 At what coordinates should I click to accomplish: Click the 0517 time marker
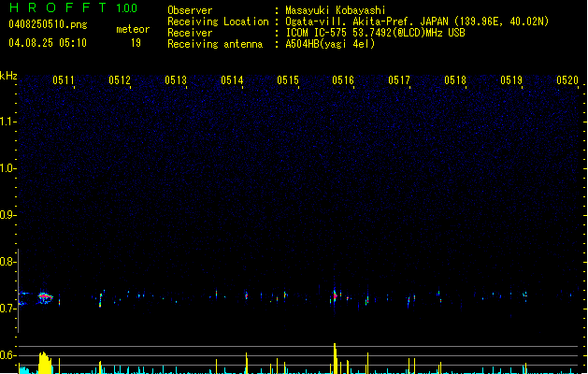[399, 80]
